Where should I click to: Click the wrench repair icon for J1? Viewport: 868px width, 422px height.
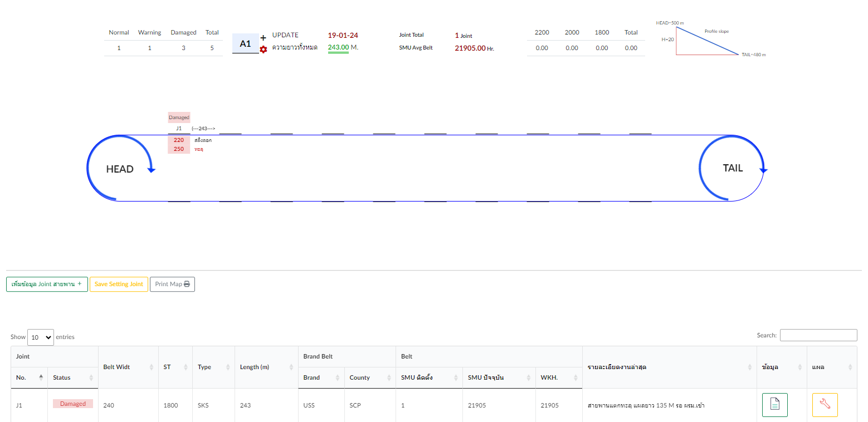click(x=825, y=405)
